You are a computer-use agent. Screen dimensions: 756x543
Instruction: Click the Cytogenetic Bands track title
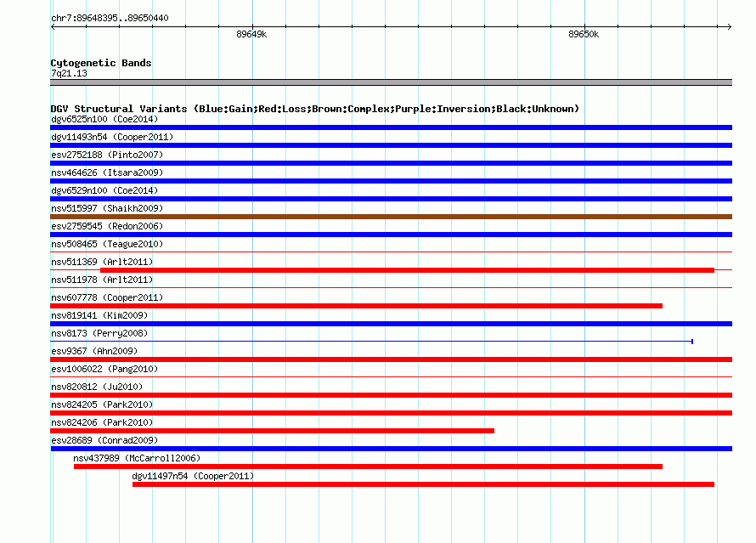(x=101, y=63)
